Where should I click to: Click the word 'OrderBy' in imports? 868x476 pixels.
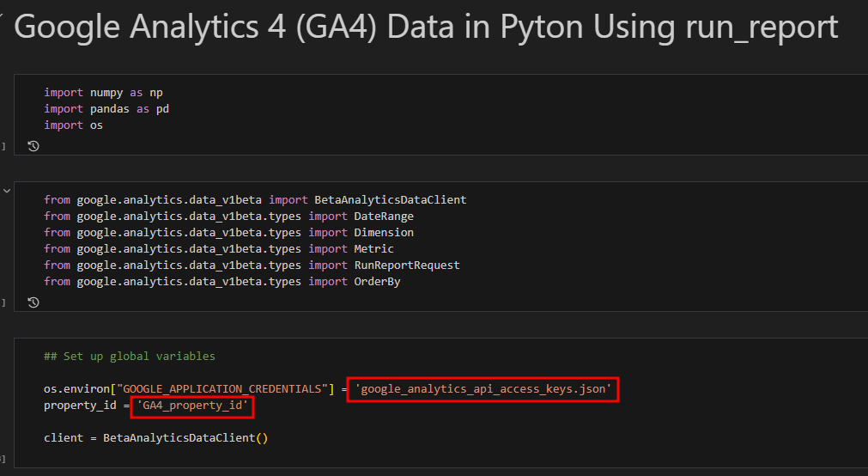(x=377, y=282)
